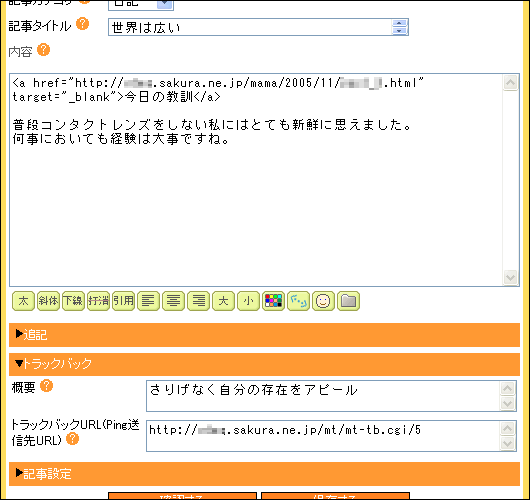
Task: Open the file folder upload icon
Action: [x=348, y=301]
